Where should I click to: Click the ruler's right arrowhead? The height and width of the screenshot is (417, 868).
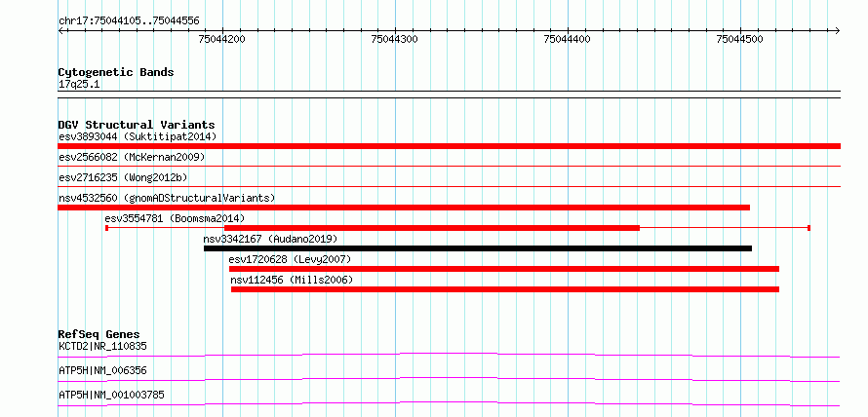point(838,30)
